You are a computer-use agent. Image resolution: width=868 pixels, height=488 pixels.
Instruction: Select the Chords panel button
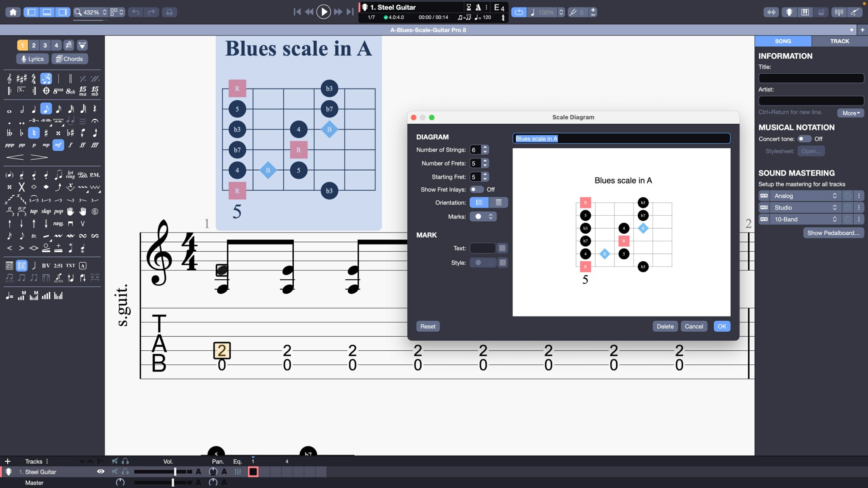point(70,59)
